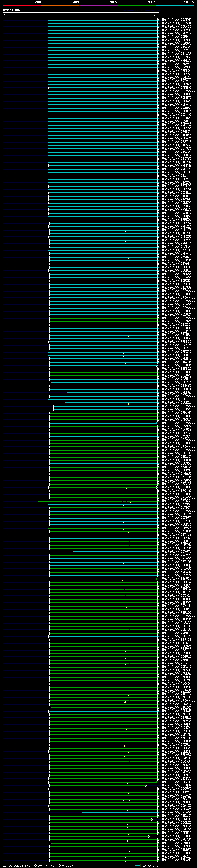Image resolution: width=197 pixels, height=868 pixels.
Task: Select the UniRef100_Q40203 label
Action: (x=176, y=47)
